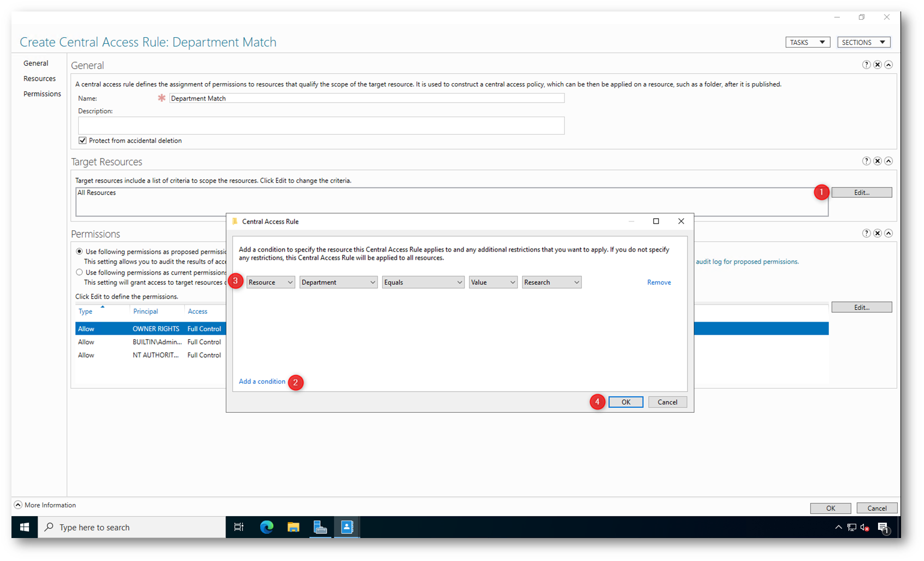The width and height of the screenshot is (924, 561).
Task: Collapse the Target Resources section chevron
Action: pos(888,161)
